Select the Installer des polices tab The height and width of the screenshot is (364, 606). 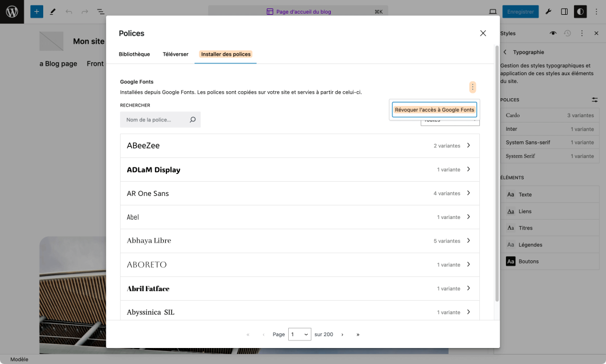click(x=225, y=54)
